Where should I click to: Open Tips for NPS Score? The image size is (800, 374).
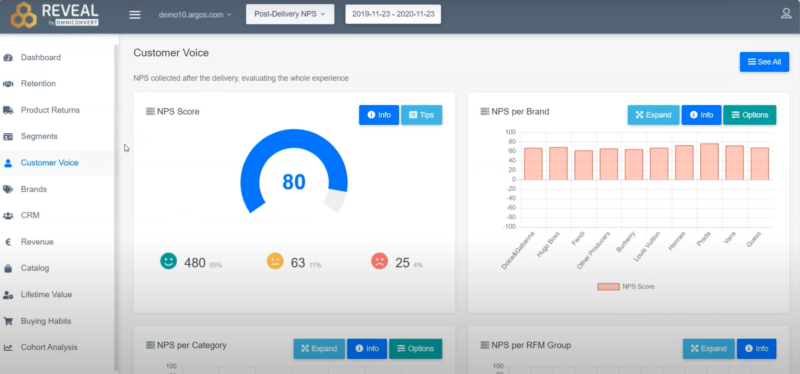point(421,115)
